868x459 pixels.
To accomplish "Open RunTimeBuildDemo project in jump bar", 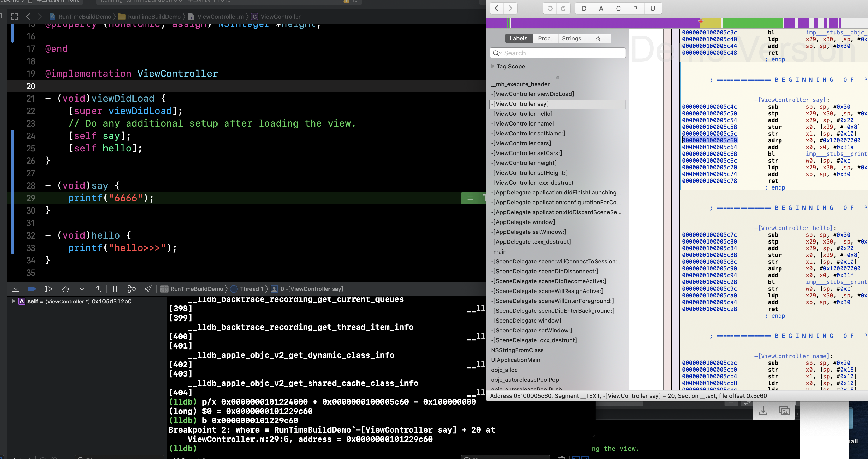I will [x=80, y=17].
